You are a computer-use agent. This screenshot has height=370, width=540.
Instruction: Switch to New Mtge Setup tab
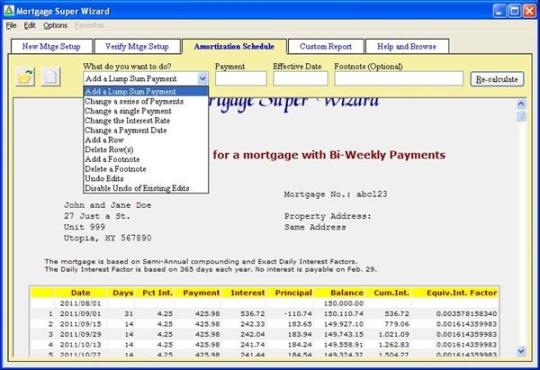click(x=51, y=47)
